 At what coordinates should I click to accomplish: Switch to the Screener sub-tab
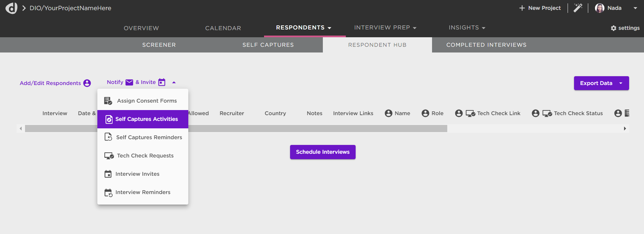(x=159, y=45)
